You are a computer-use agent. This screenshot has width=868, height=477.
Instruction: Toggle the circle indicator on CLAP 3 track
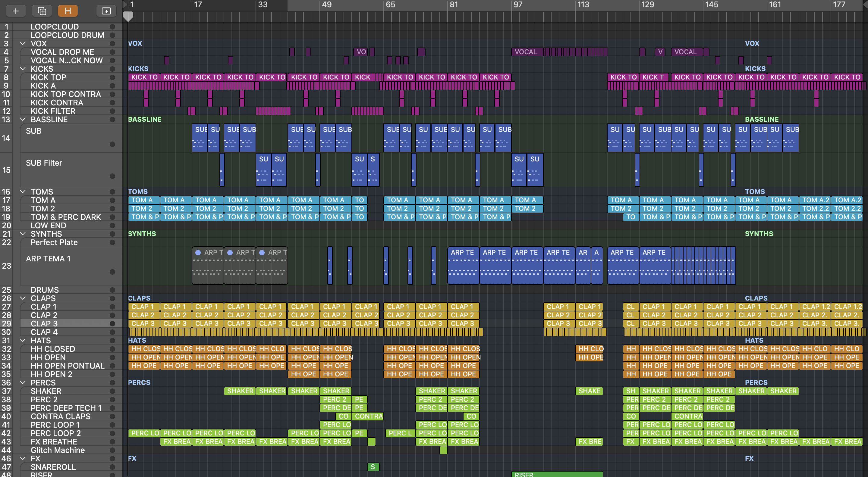[112, 323]
